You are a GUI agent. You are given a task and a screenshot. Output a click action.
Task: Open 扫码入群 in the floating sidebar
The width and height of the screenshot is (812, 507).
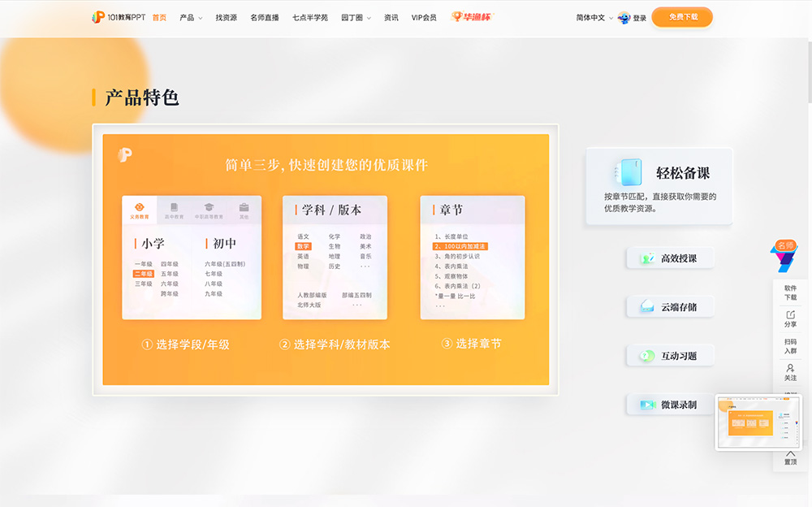click(790, 346)
